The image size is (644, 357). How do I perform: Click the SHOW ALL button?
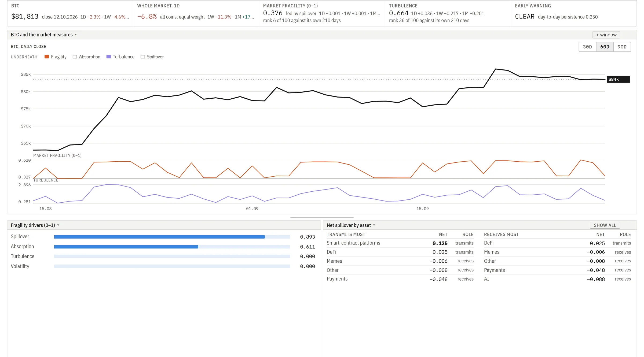click(605, 225)
